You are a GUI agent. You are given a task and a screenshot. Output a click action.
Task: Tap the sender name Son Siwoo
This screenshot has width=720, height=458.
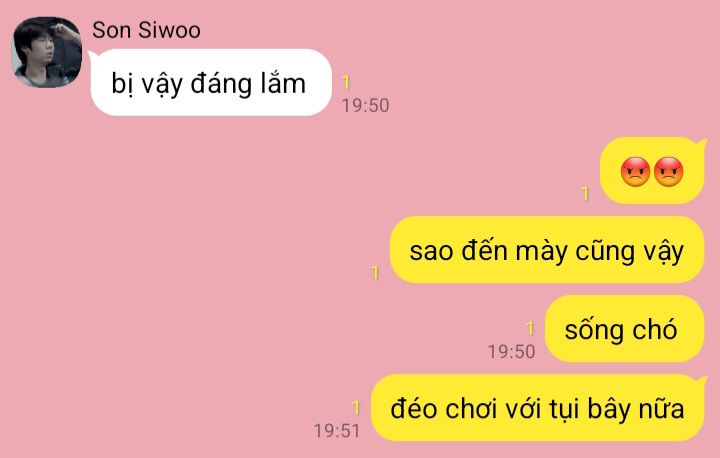[x=146, y=30]
